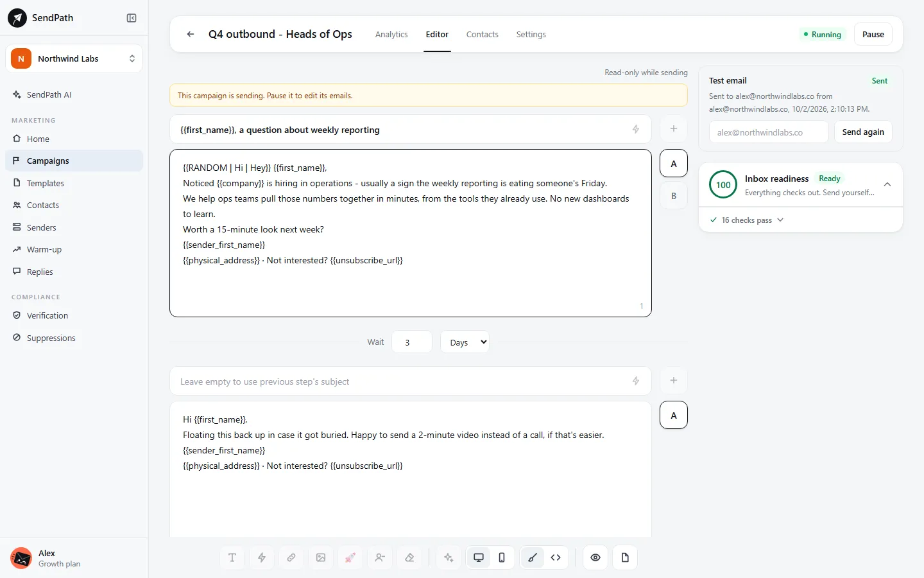Collapse the Inbox readiness panel
The height and width of the screenshot is (578, 924).
pos(887,184)
